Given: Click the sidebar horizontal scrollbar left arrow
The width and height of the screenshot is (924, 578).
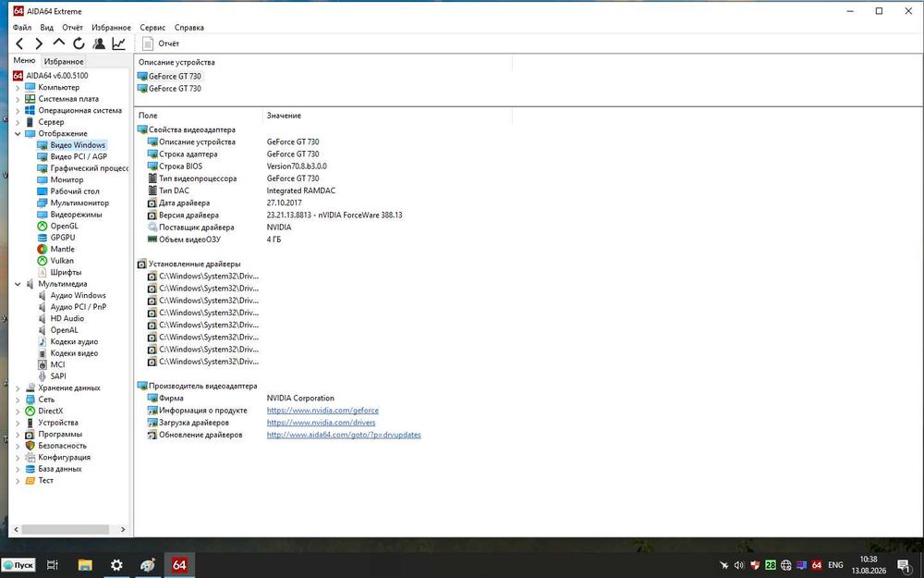Looking at the screenshot, I should 16,530.
